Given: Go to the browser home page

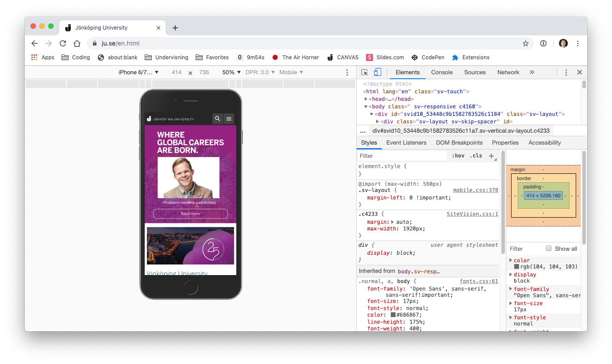Looking at the screenshot, I should coord(77,43).
